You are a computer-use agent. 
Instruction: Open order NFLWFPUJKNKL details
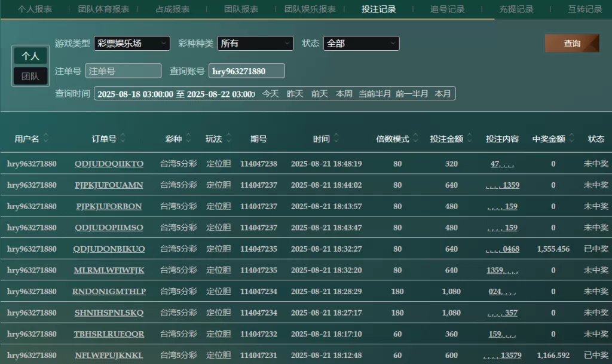[x=109, y=356]
